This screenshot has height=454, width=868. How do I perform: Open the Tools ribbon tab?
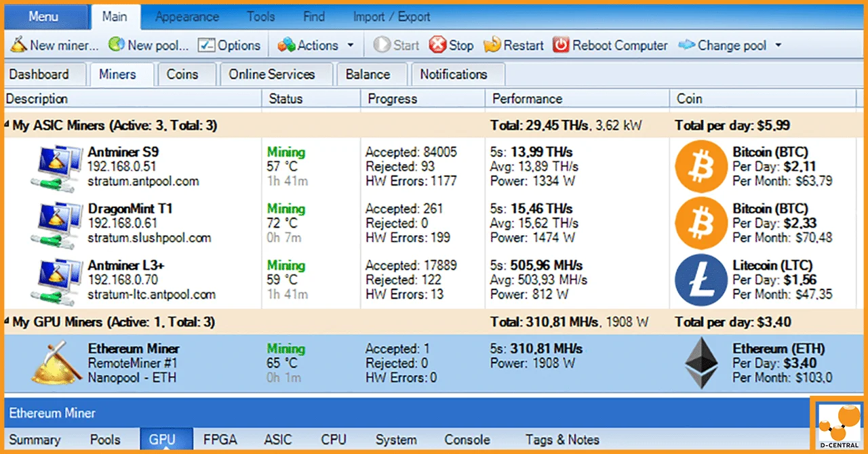tap(260, 17)
